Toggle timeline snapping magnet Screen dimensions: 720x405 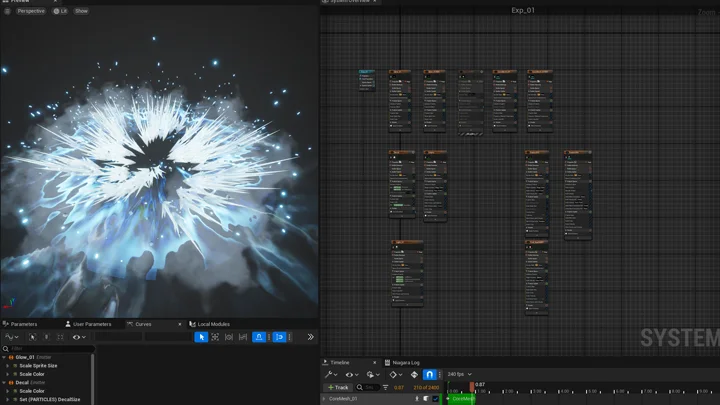429,375
